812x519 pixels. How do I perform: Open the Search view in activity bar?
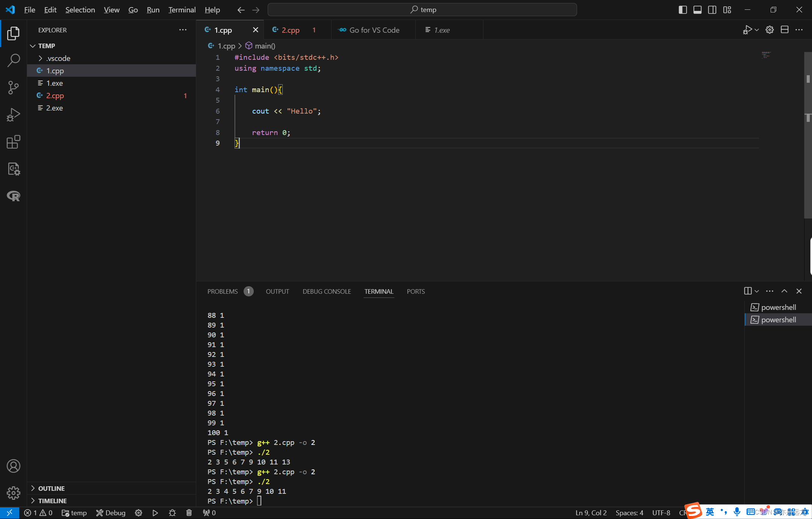click(14, 60)
